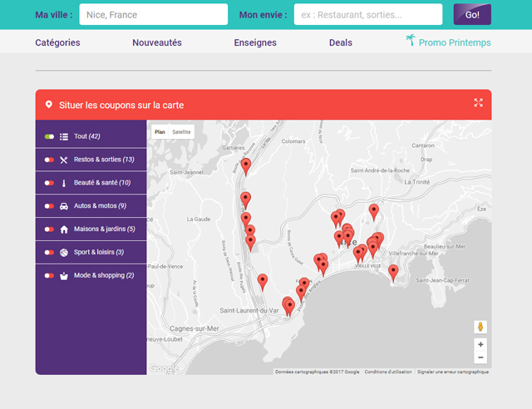The height and width of the screenshot is (409, 532).
Task: Click the ball icon for Sport & loisirs
Action: [x=64, y=253]
